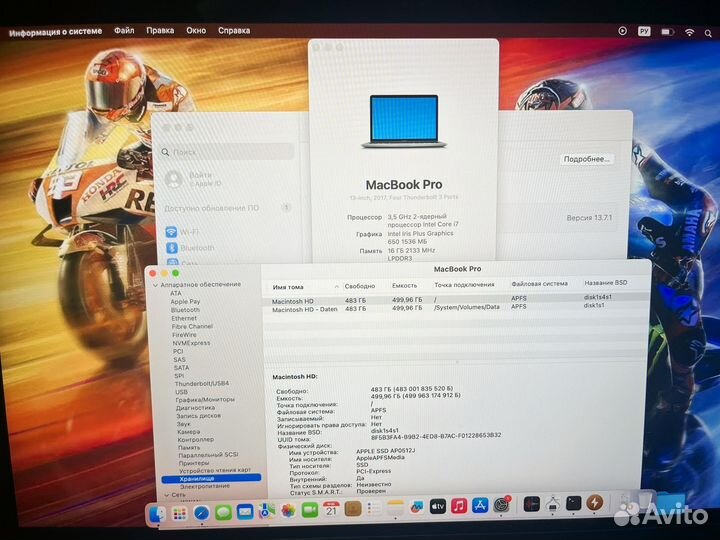This screenshot has height=540, width=720.
Task: Open the Окно menu
Action: [x=196, y=31]
